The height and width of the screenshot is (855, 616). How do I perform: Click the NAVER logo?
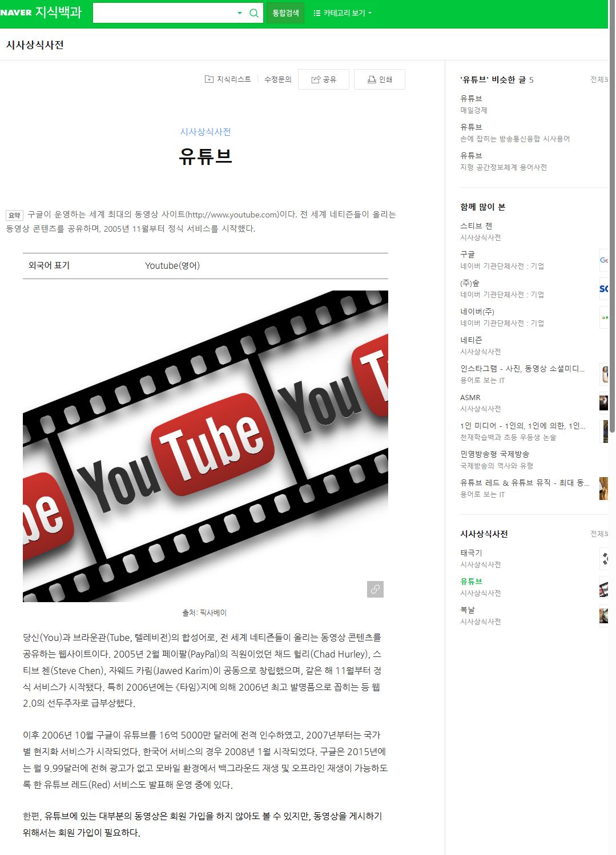click(x=16, y=13)
